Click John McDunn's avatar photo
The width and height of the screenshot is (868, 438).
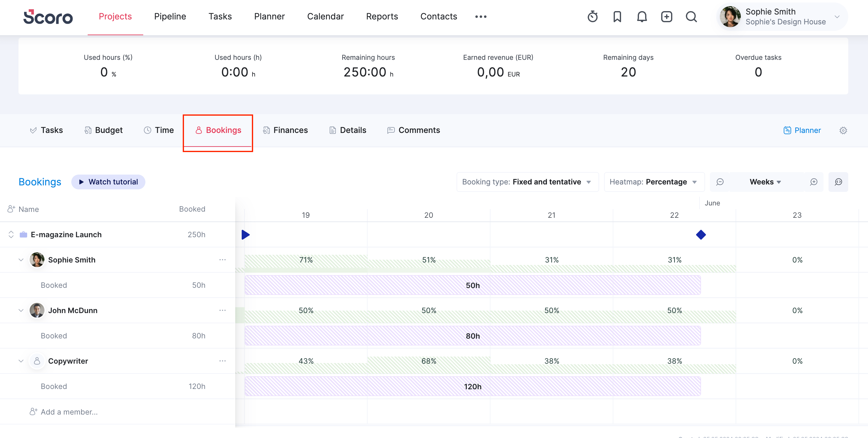pos(37,310)
